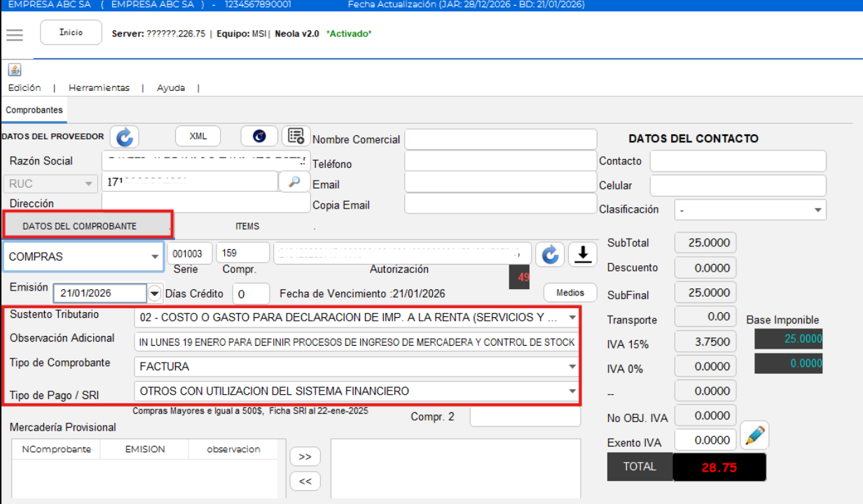Viewport: 863px width, 504px height.
Task: Expand the Clasificación dropdown
Action: click(817, 210)
